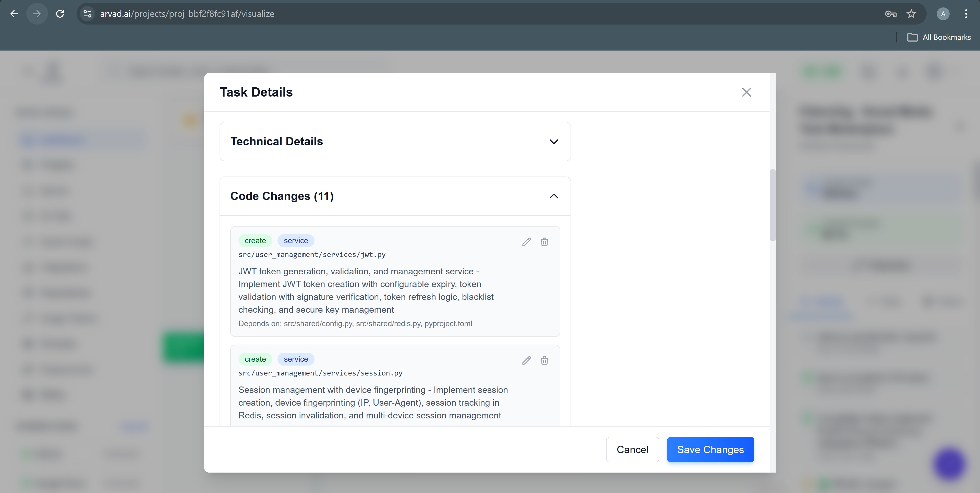This screenshot has width=980, height=493.
Task: Collapse the Code Changes (11) section
Action: pyautogui.click(x=553, y=196)
